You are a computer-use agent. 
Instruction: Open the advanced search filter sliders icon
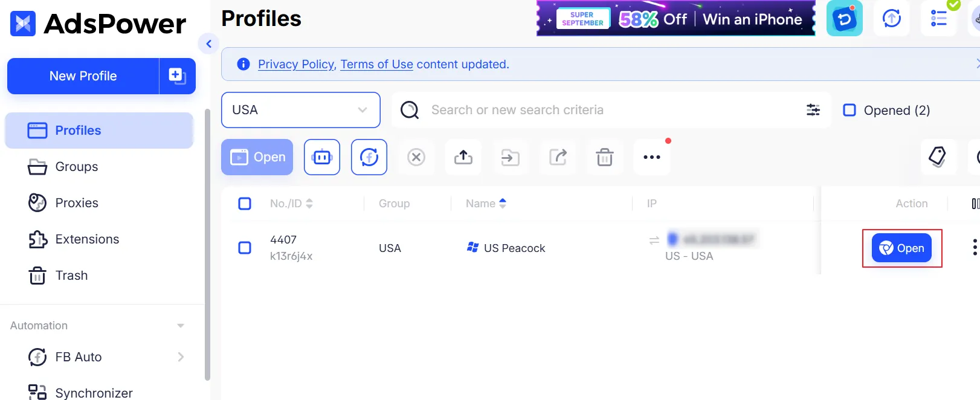813,110
